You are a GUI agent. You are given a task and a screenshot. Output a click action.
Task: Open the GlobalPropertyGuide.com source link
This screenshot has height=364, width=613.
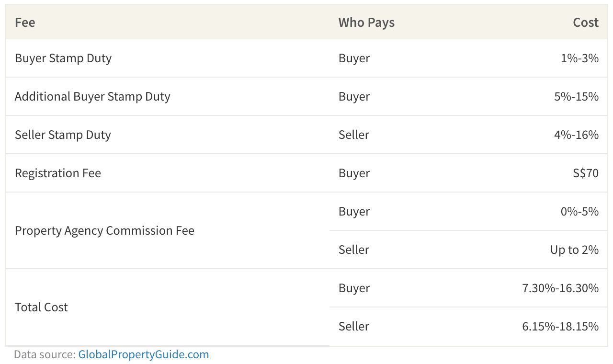[144, 355]
